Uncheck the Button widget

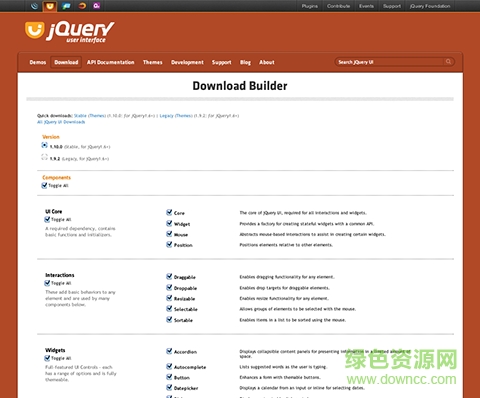(x=169, y=377)
